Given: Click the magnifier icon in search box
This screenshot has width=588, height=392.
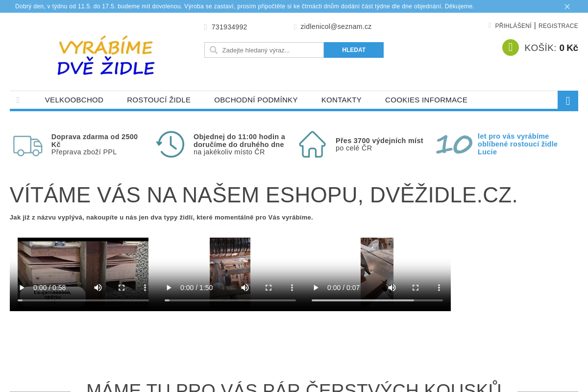Looking at the screenshot, I should pyautogui.click(x=214, y=50).
